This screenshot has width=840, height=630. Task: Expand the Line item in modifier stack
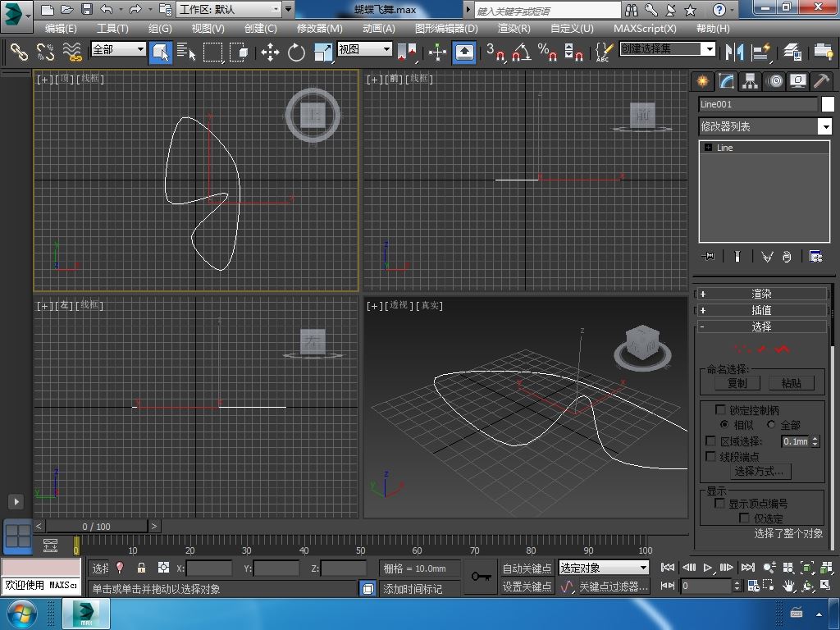(x=708, y=148)
